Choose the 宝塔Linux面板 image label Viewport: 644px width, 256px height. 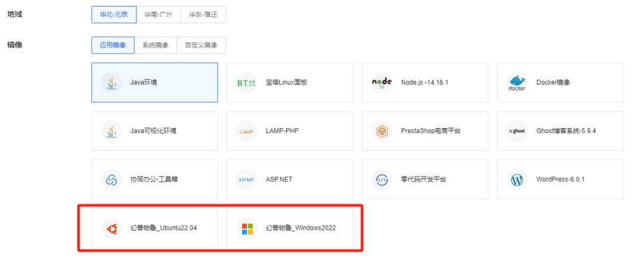pyautogui.click(x=286, y=82)
